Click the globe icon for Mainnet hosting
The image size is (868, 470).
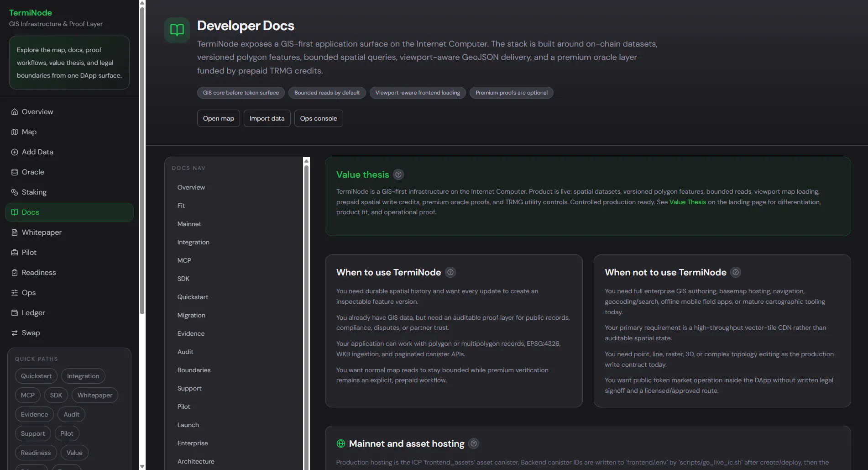[341, 444]
